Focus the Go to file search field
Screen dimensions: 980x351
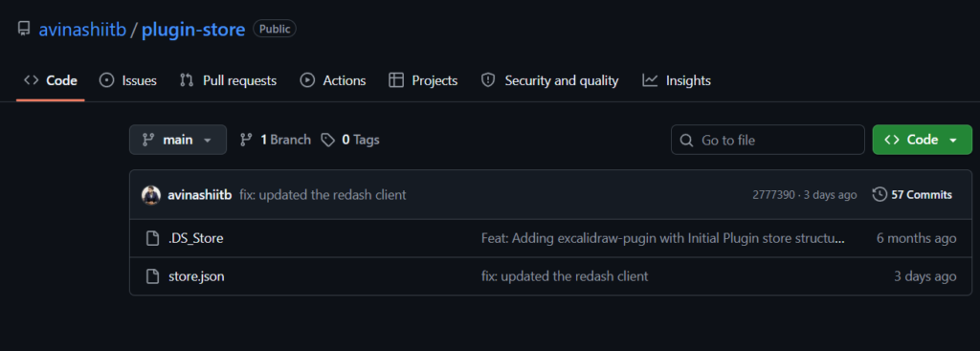768,140
